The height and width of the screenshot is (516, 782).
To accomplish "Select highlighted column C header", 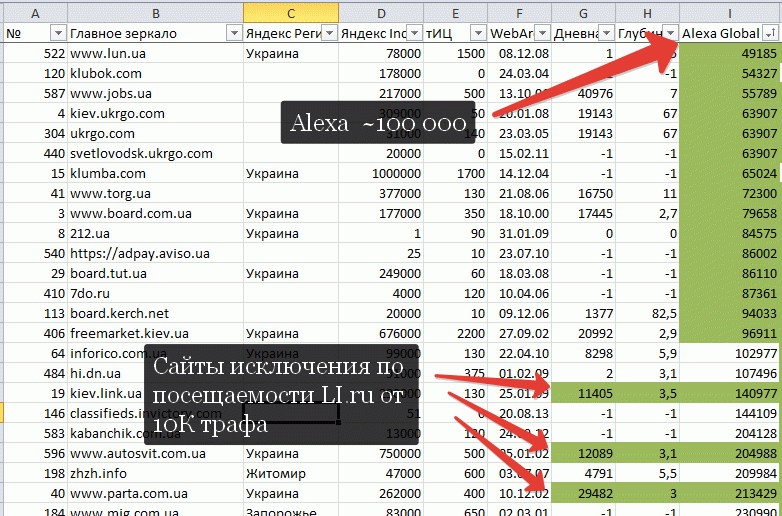I will pyautogui.click(x=291, y=13).
